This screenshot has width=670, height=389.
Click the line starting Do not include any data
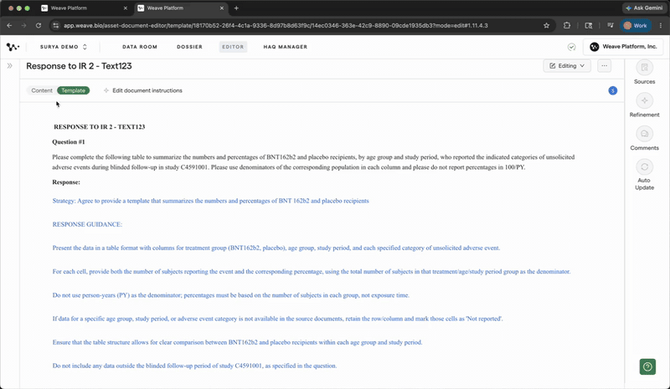click(194, 365)
